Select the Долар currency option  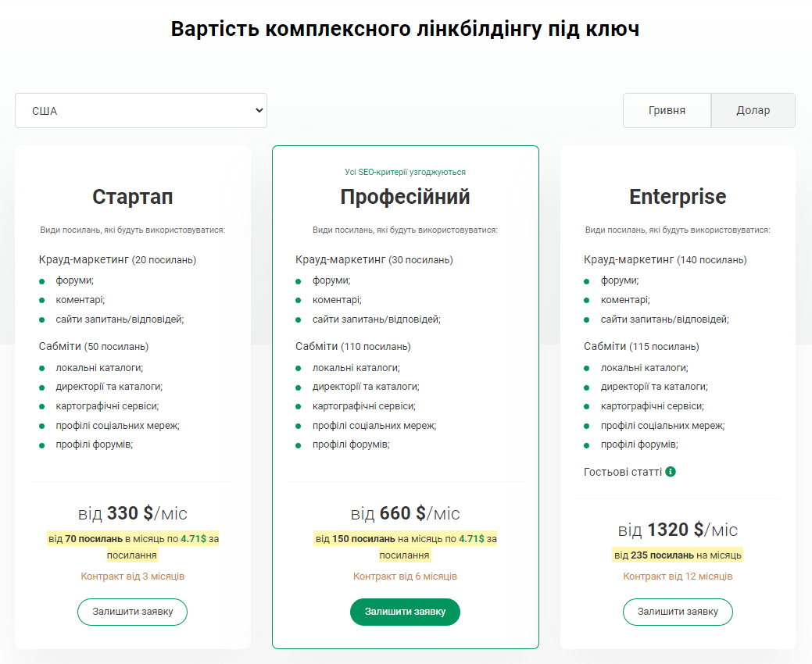pyautogui.click(x=753, y=110)
